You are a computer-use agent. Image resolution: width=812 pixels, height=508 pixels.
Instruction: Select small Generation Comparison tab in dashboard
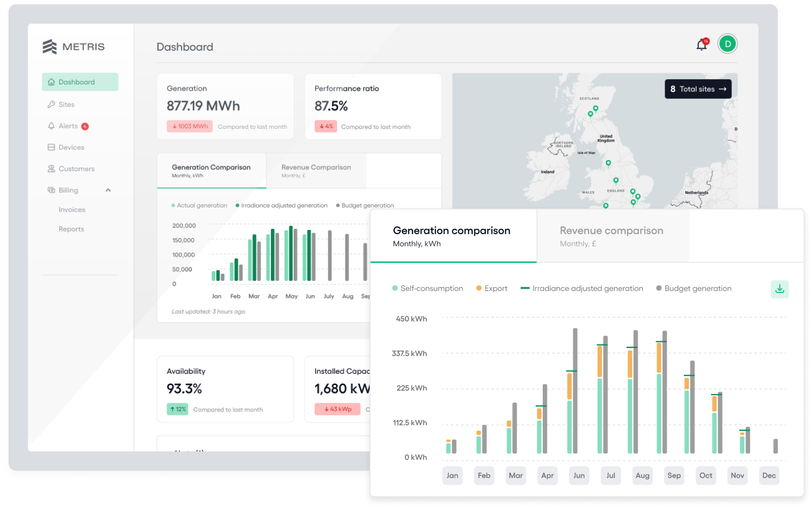coord(212,171)
